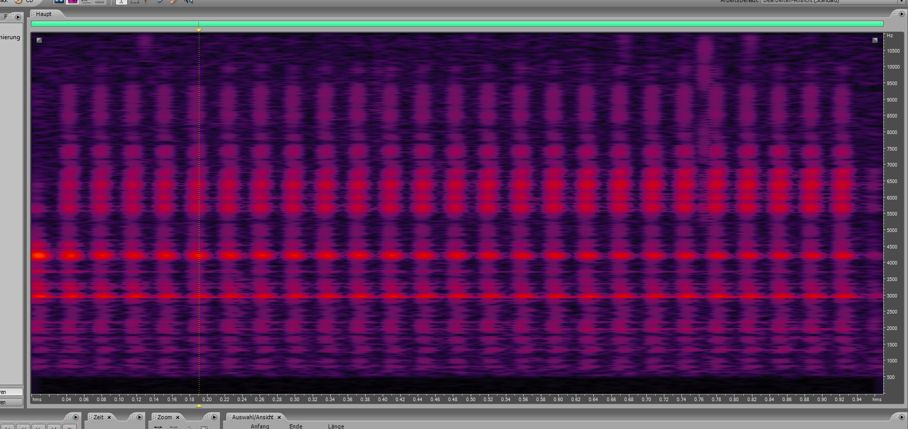908x429 pixels.
Task: Click the 3000 mark on the frequency ruler
Action: [x=892, y=295]
